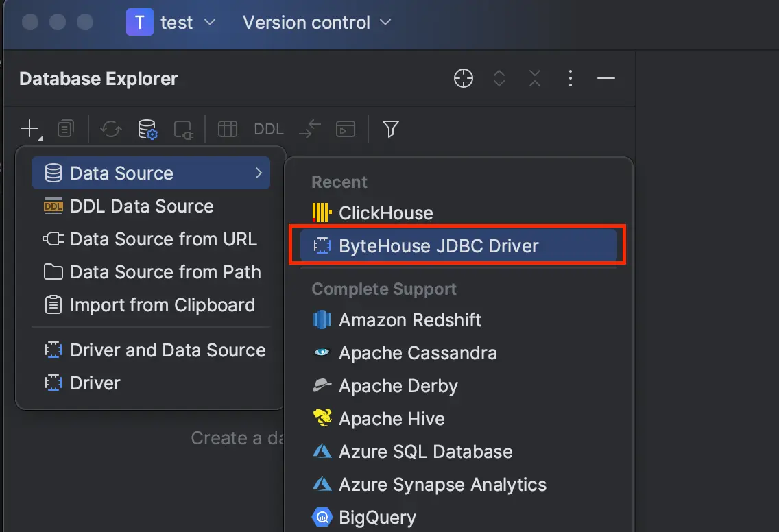Choose Apache Cassandra data source
This screenshot has width=779, height=532.
[459, 352]
